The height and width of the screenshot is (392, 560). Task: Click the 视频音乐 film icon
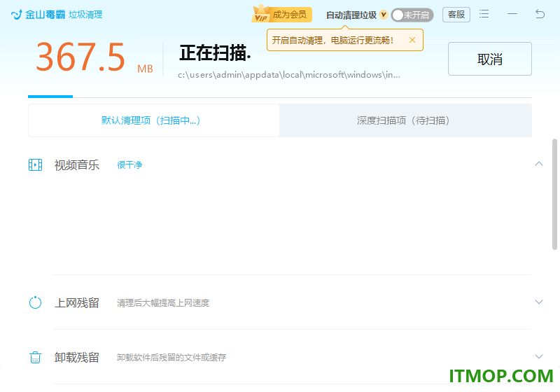[36, 165]
